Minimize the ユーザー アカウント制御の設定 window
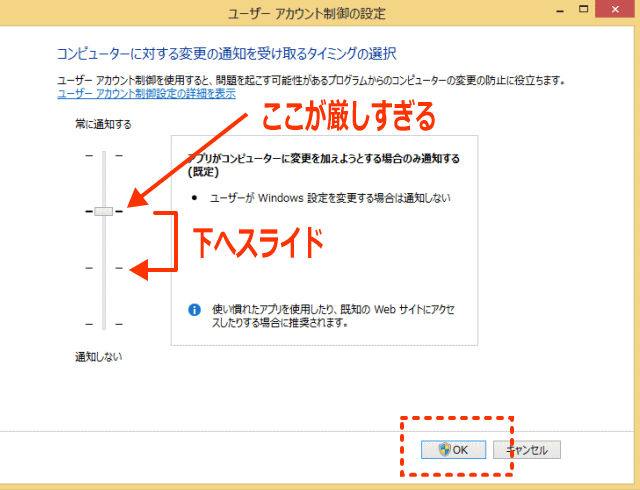Viewport: 640px width, 490px height. point(560,11)
